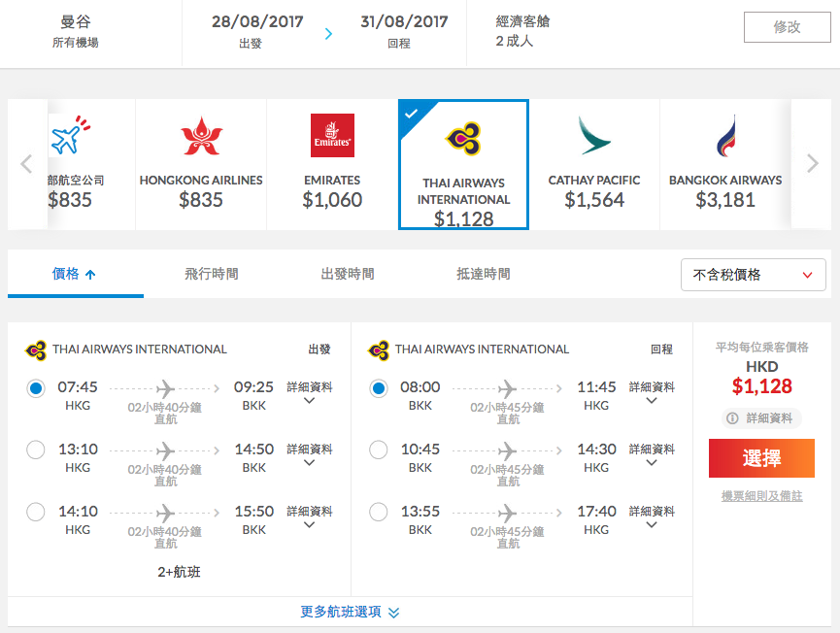
Task: Expand 更多航班選項 more flight options
Action: tap(350, 612)
